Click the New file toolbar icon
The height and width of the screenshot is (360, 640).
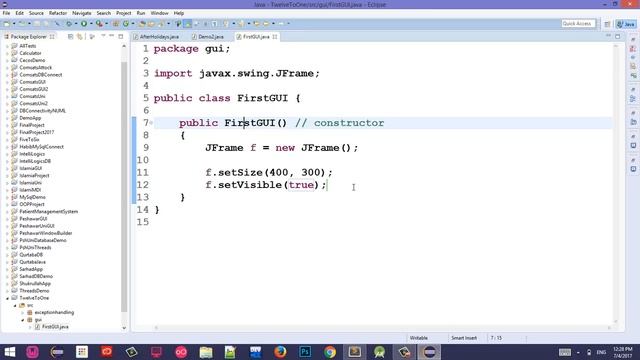(7, 24)
